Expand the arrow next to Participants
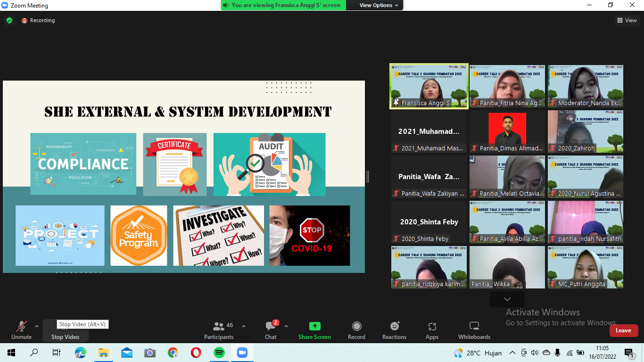The width and height of the screenshot is (644, 362). (244, 326)
